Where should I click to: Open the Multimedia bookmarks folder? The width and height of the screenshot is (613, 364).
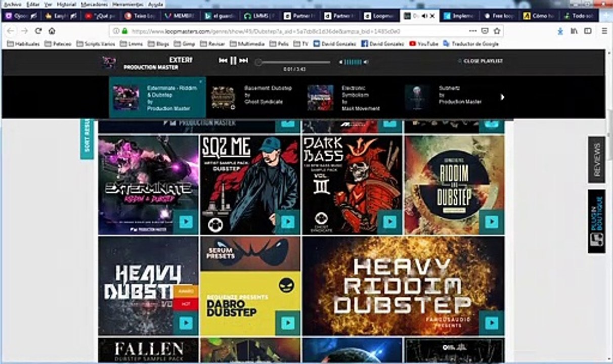[x=247, y=44]
